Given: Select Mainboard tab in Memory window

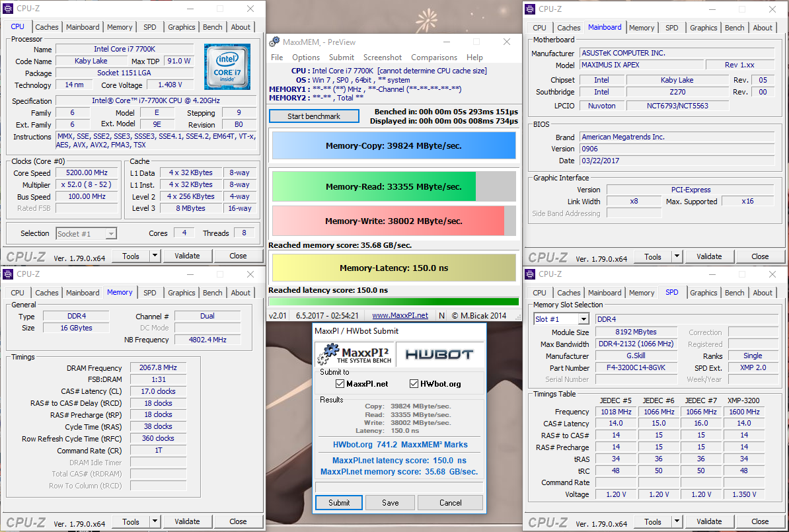Looking at the screenshot, I should tap(83, 292).
